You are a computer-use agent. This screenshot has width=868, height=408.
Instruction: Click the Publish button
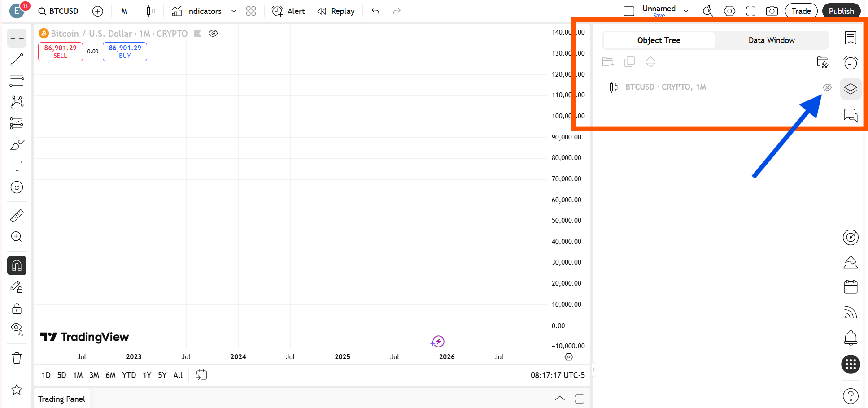pyautogui.click(x=841, y=11)
